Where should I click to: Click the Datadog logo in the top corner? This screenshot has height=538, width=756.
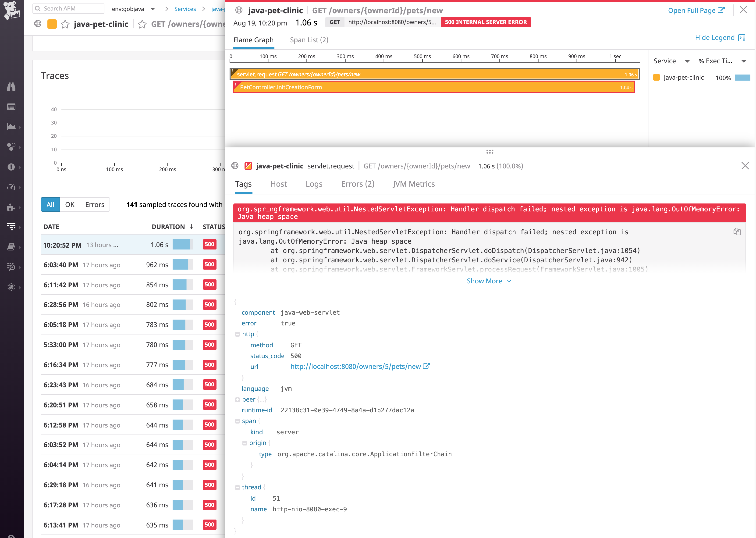(x=12, y=10)
